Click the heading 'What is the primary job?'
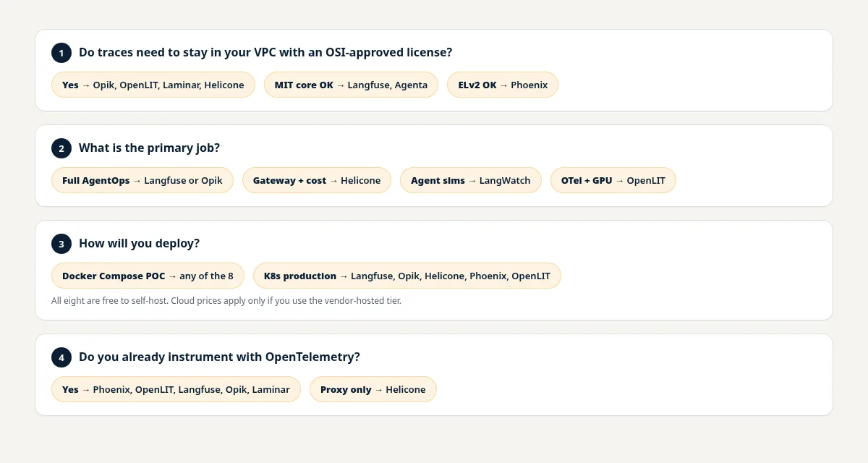Viewport: 868px width, 463px height. (x=149, y=148)
